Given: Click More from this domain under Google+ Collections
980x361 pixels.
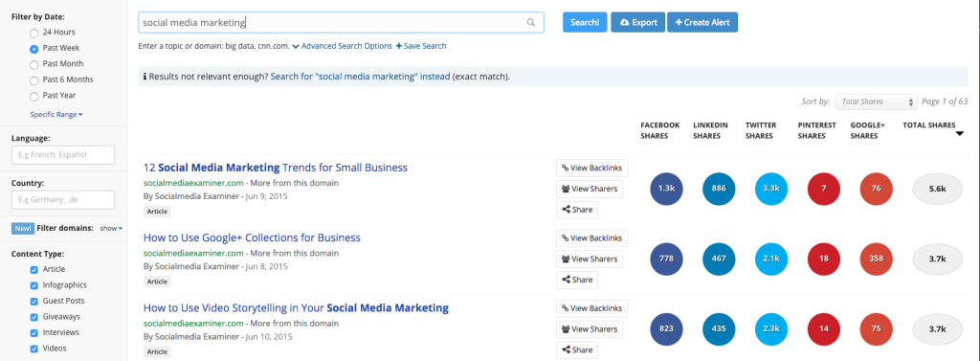Looking at the screenshot, I should pos(295,254).
